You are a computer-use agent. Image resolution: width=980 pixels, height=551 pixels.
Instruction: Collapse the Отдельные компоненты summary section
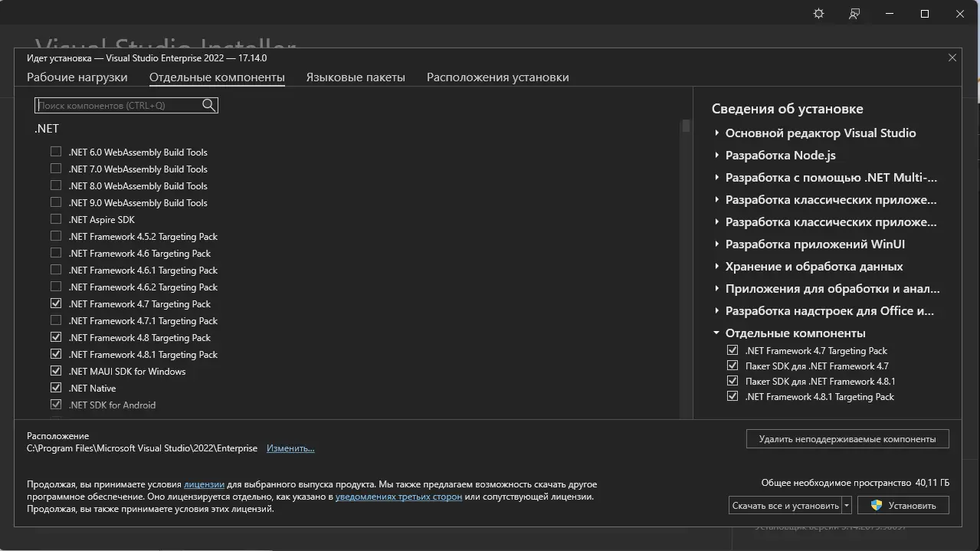[716, 333]
